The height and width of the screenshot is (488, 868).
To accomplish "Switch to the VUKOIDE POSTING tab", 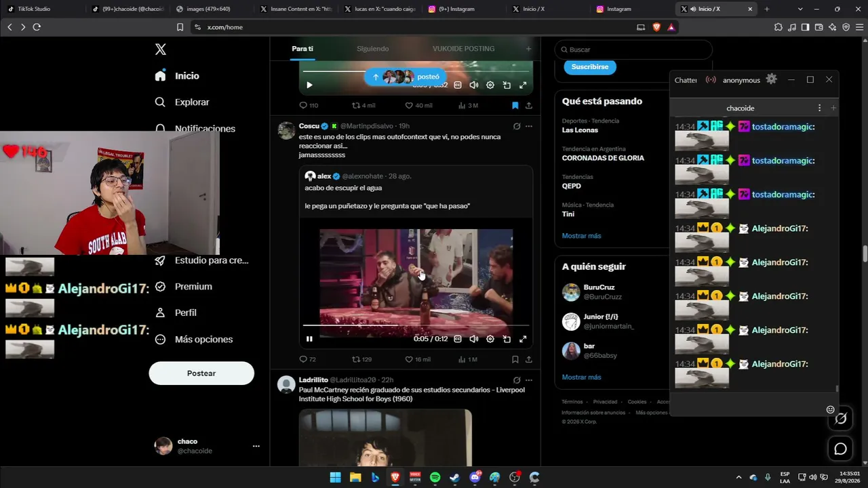I will pos(464,49).
